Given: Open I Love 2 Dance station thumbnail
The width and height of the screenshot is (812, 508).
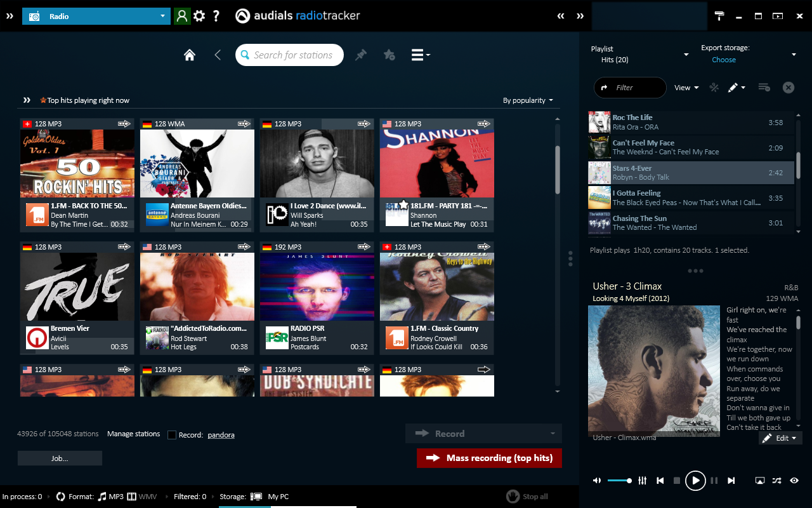Looking at the screenshot, I should [x=317, y=164].
